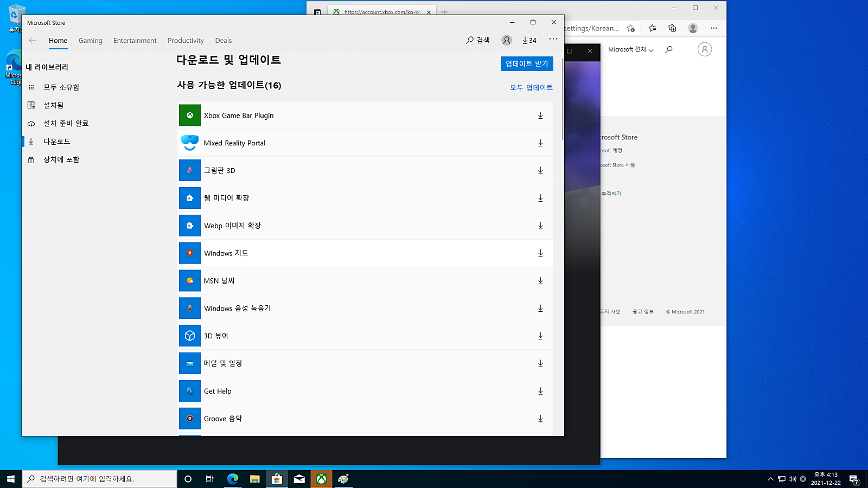This screenshot has width=868, height=488.
Task: Click the taskbar search box
Action: coord(100,479)
